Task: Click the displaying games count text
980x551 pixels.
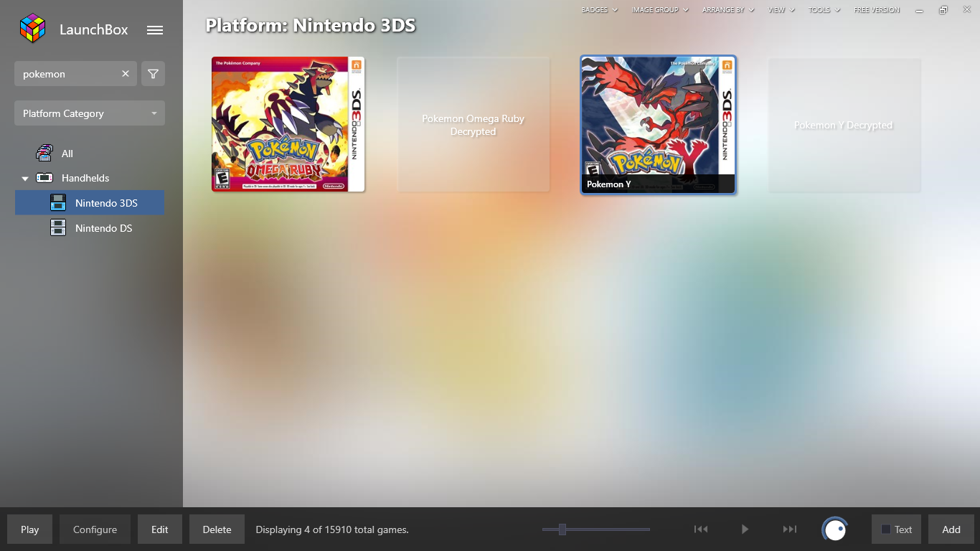Action: coord(332,529)
